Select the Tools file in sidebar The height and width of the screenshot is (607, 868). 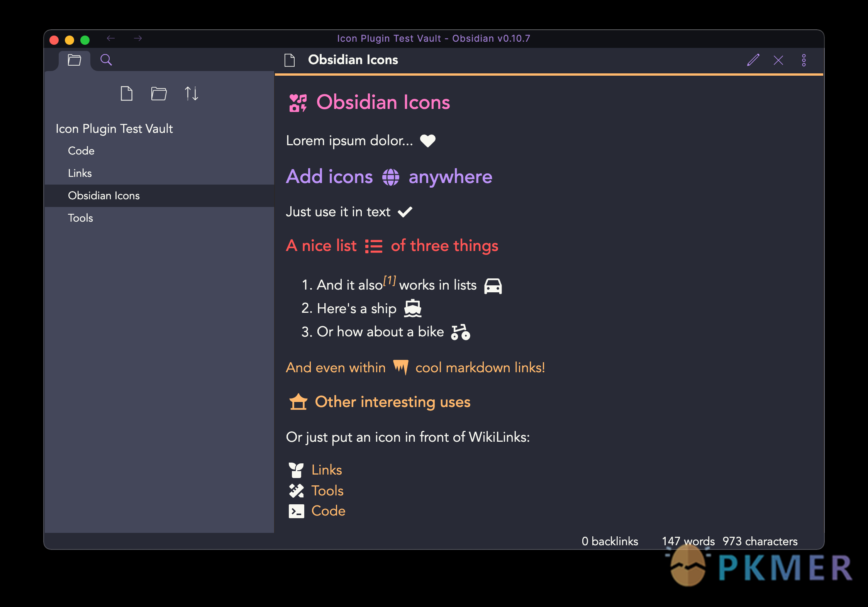tap(80, 218)
